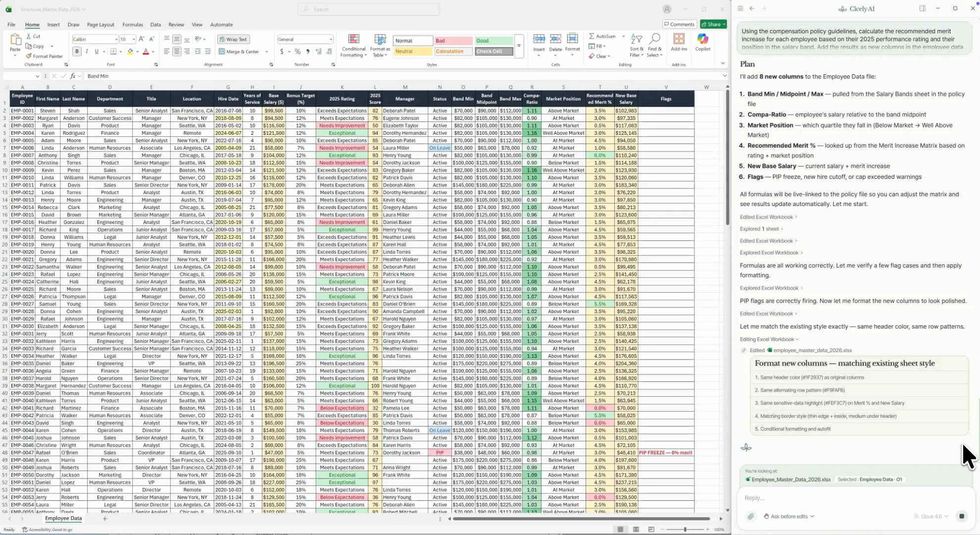Click the Format Painter tool

click(x=44, y=56)
